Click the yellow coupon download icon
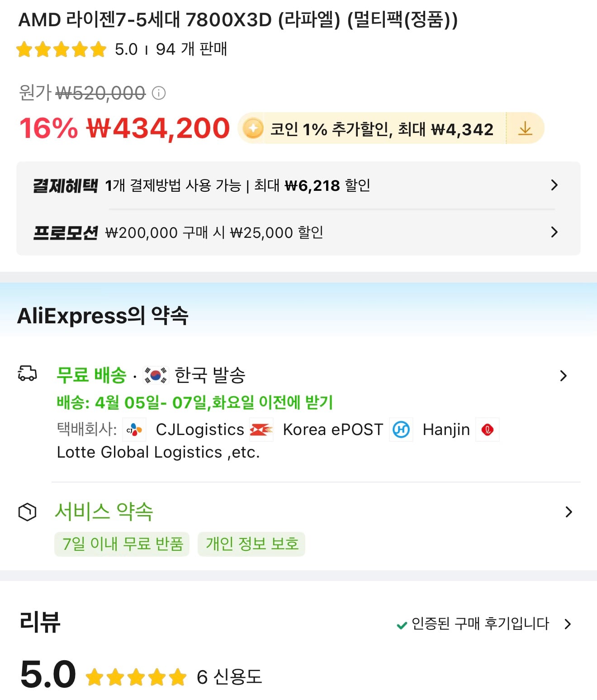The width and height of the screenshot is (597, 700). tap(525, 128)
